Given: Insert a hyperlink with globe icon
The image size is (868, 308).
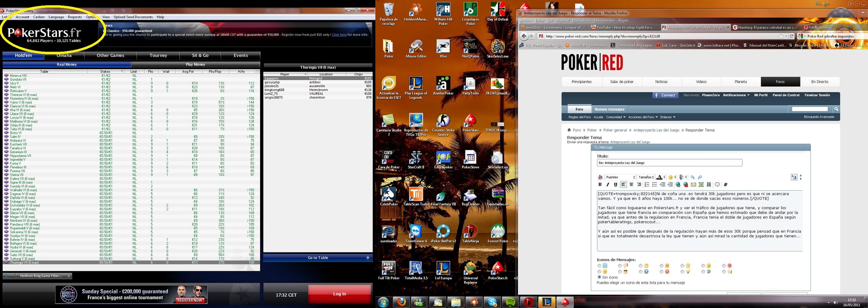Looking at the screenshot, I should pos(678,185).
